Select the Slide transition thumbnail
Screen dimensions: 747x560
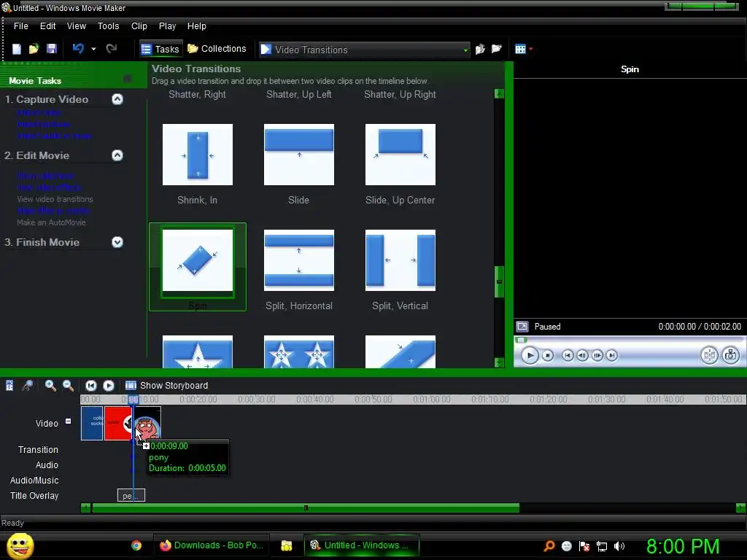pos(298,155)
